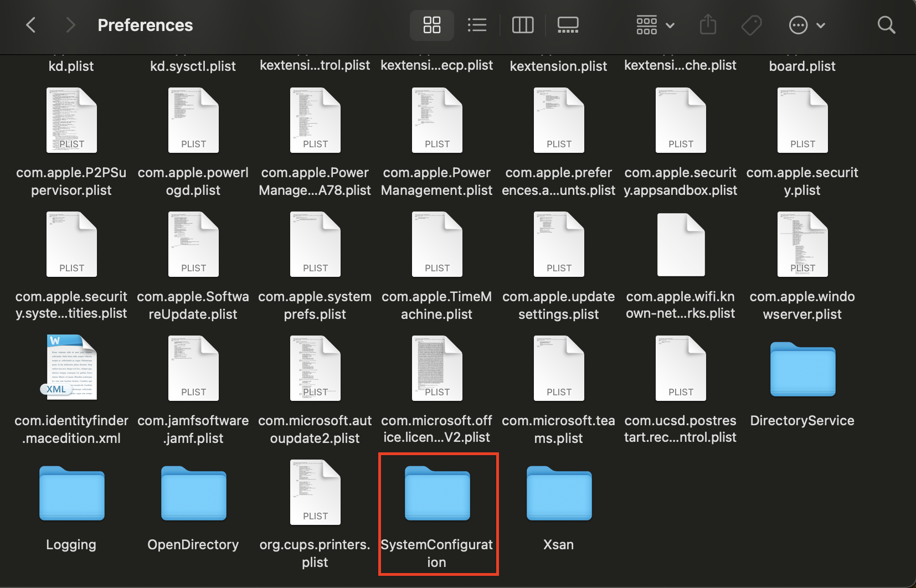Open the OpenDirectory folder

pyautogui.click(x=193, y=493)
